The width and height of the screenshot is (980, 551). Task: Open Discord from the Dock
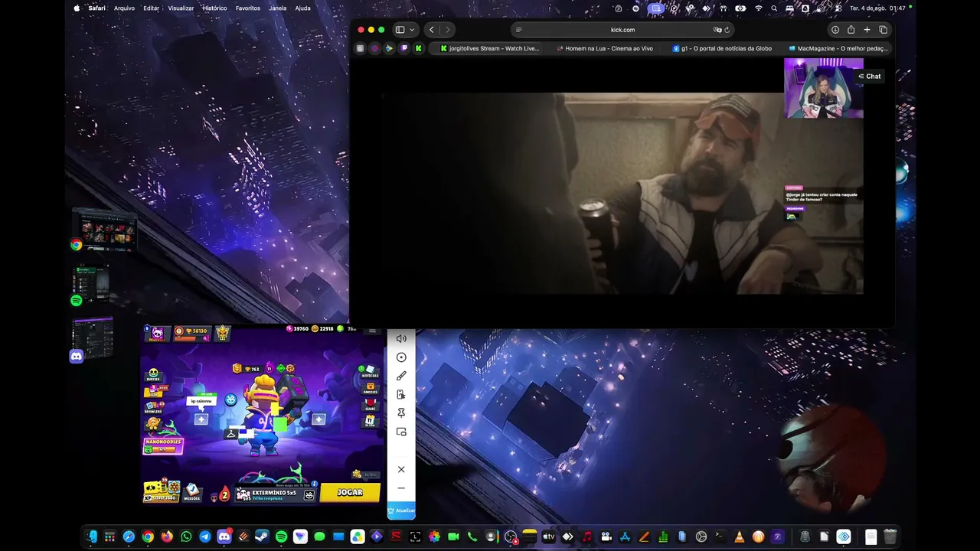(x=224, y=537)
